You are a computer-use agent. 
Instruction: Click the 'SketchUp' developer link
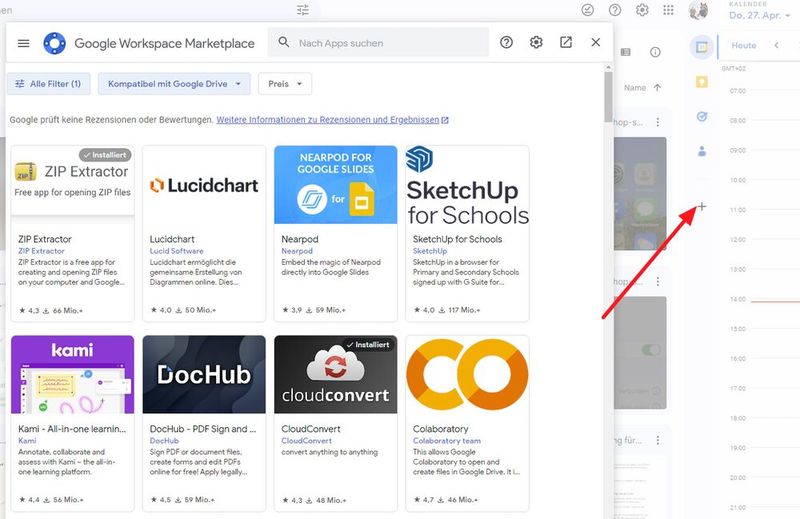430,251
